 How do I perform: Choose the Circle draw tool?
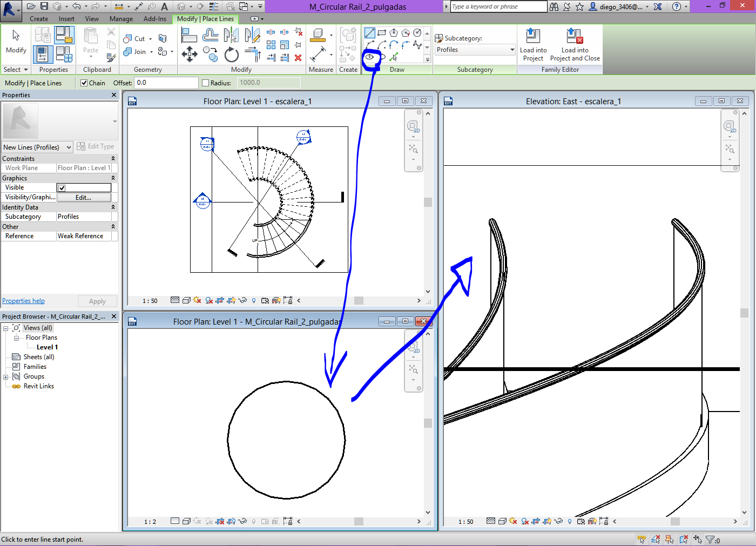(417, 33)
